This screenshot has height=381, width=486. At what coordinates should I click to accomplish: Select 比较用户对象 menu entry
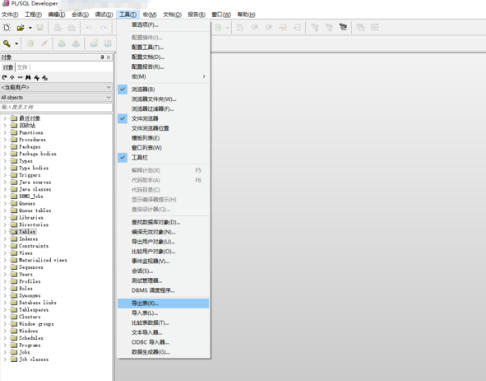click(x=163, y=251)
